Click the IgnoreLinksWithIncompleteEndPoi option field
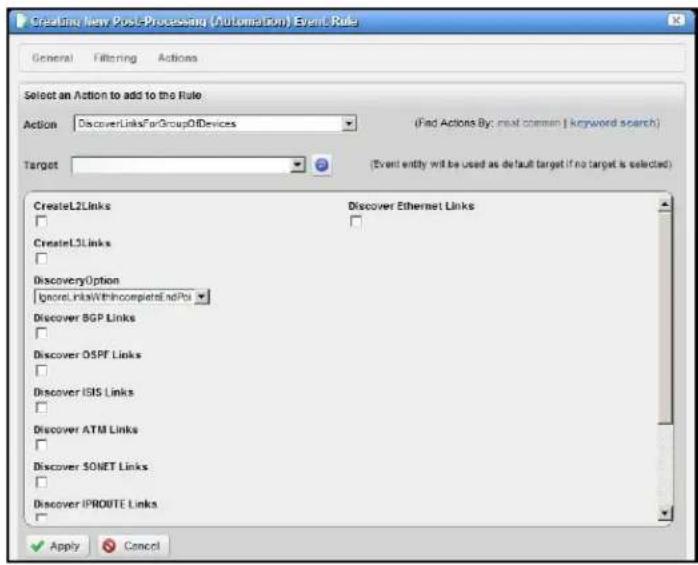698x565 pixels. 122,297
